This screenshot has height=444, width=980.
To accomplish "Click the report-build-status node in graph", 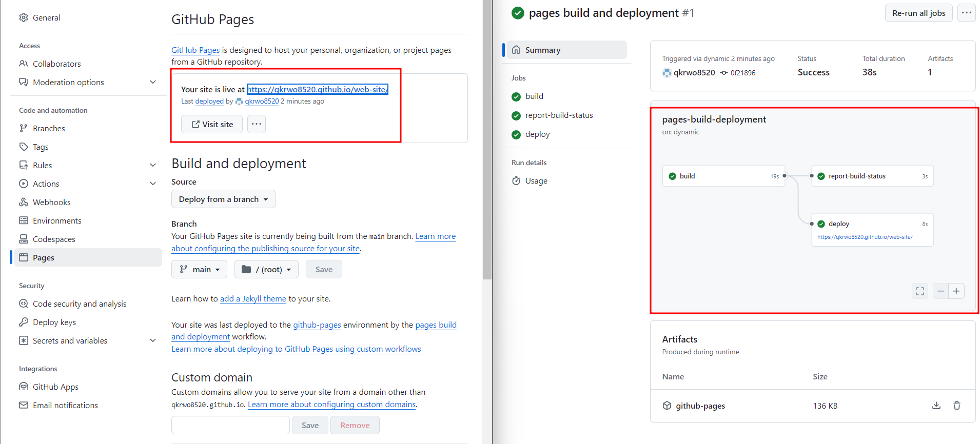I will pos(872,176).
